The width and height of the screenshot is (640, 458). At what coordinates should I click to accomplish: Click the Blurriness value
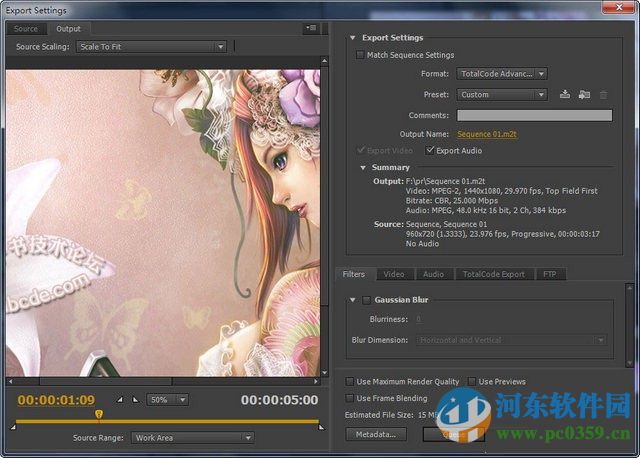[419, 319]
